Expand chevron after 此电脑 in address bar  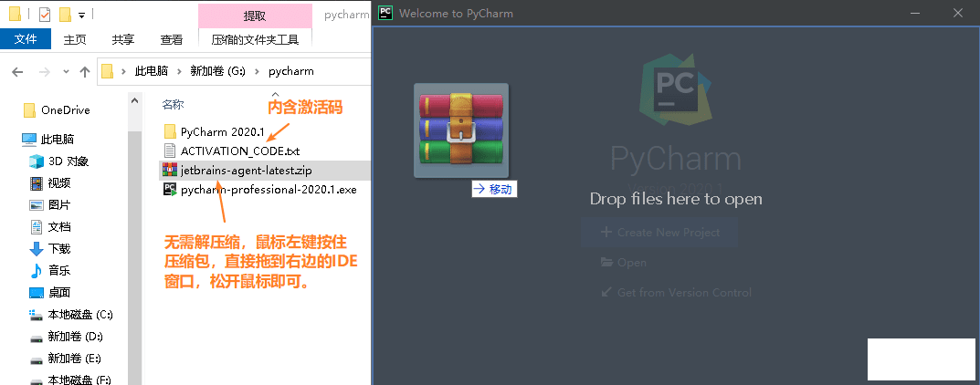click(x=179, y=71)
